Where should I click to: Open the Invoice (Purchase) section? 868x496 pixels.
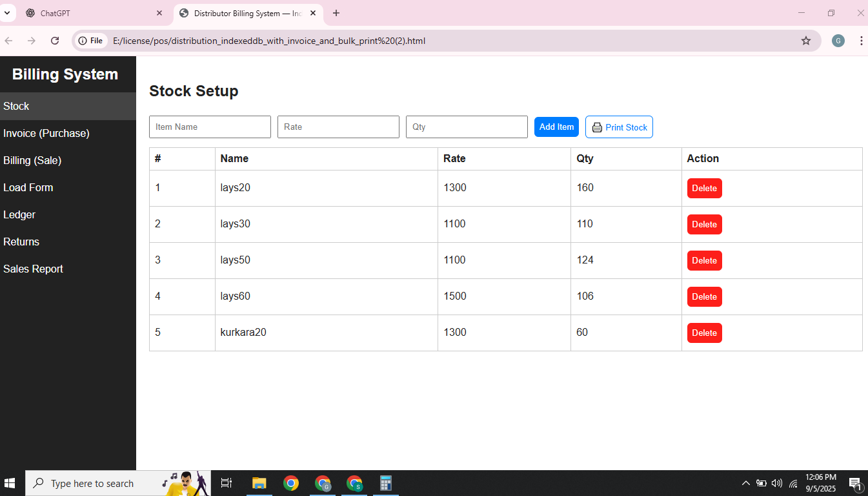pos(46,133)
